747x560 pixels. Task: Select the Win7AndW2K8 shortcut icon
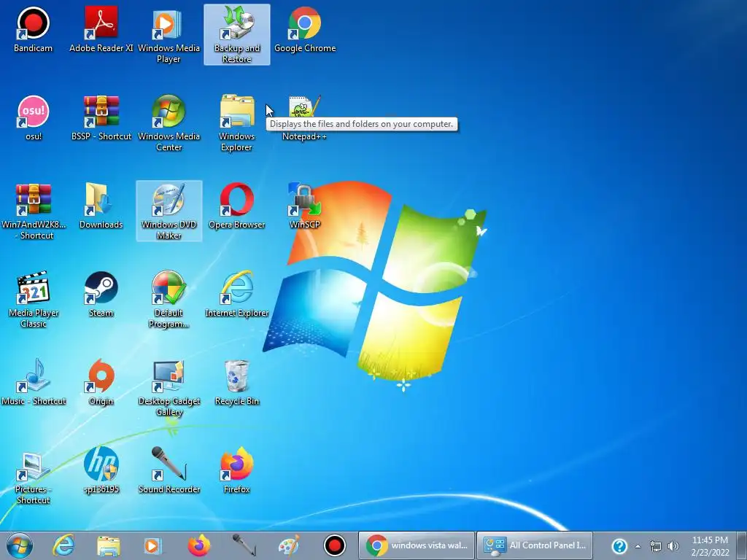pos(34,211)
